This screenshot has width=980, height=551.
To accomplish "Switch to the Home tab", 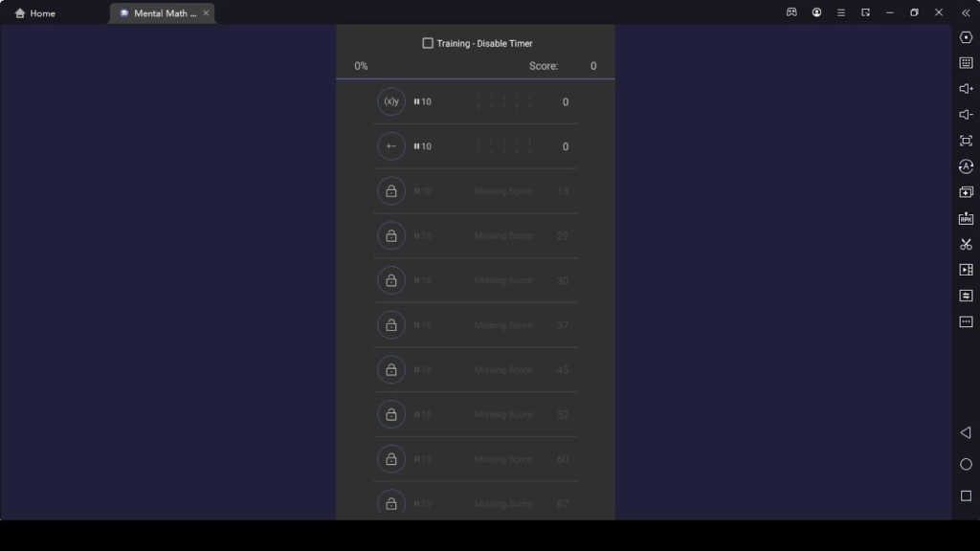I will [35, 13].
